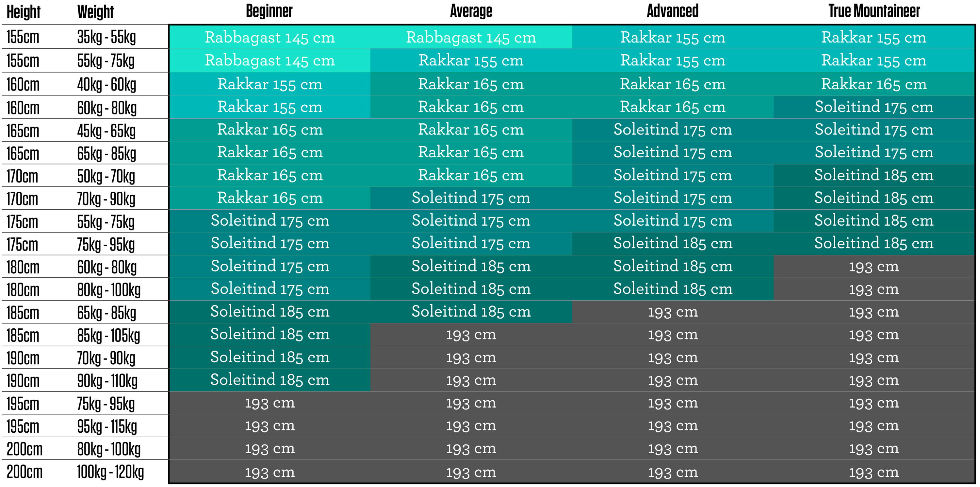Select Advanced cell for 175cm 75kg - 95kg
This screenshot has height=487, width=980.
(673, 243)
